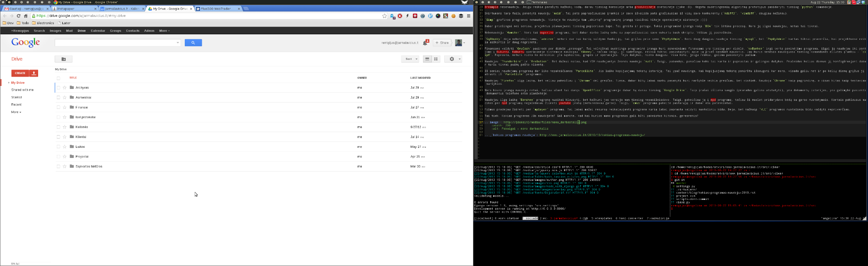Click the red upload arrow button
Image resolution: width=868 pixels, height=266 pixels.
(34, 73)
